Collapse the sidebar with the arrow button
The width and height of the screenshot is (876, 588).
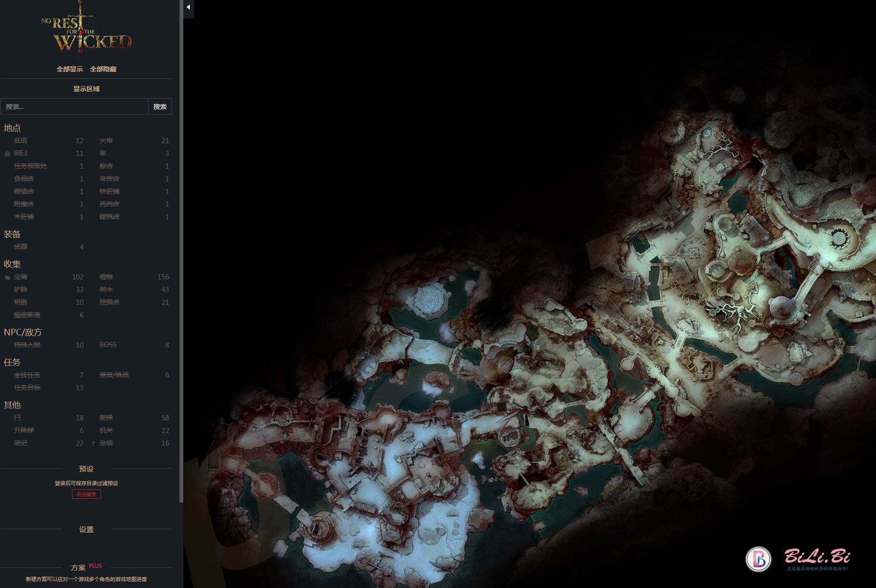188,8
